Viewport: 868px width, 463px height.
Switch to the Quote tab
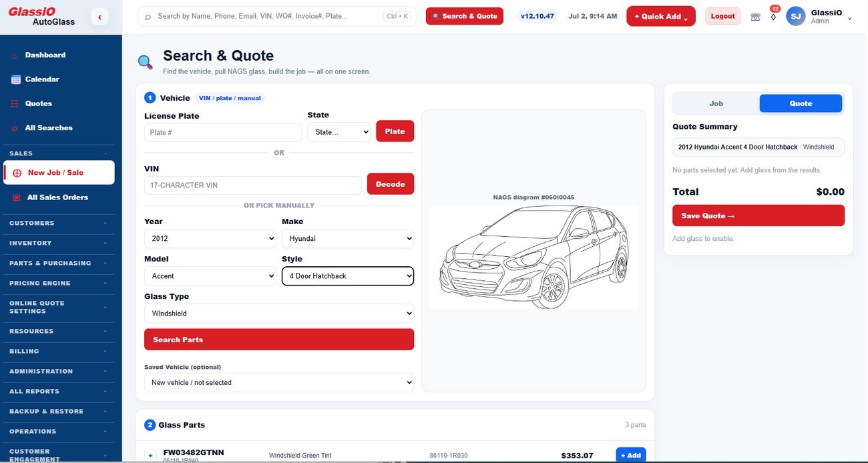(x=801, y=103)
